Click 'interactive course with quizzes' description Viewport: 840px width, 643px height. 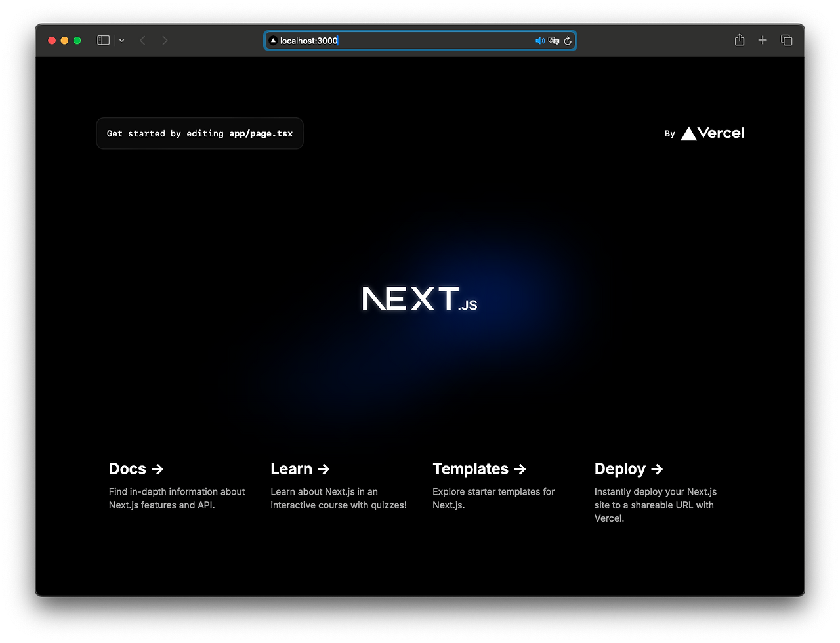point(339,499)
